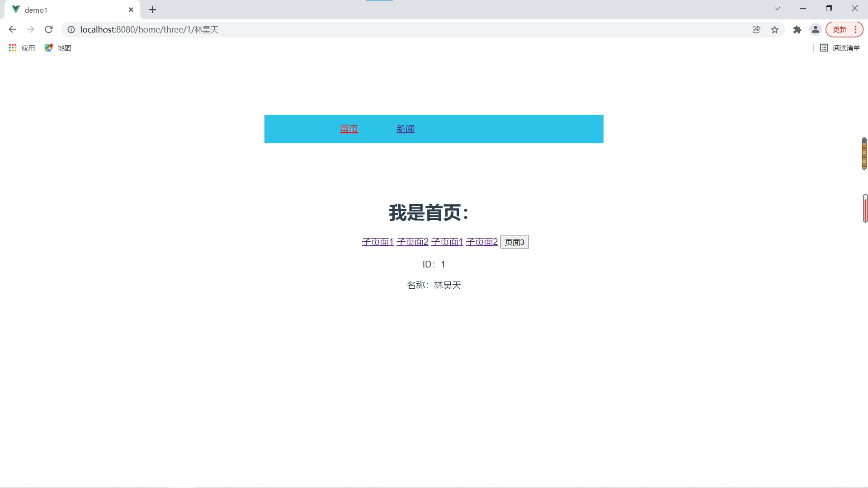Navigate to 新闻 link

pos(406,129)
